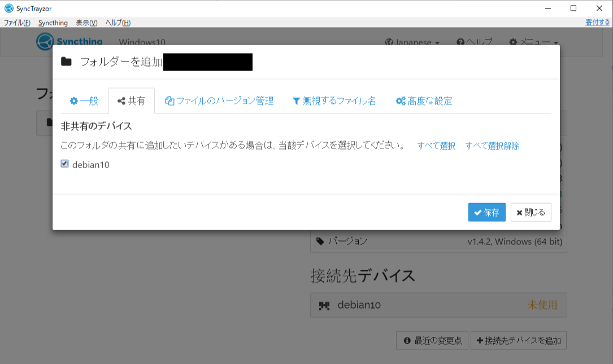Viewport: 613px width, 364px height.
Task: Click the 接続先デバイス heading
Action: pyautogui.click(x=362, y=276)
